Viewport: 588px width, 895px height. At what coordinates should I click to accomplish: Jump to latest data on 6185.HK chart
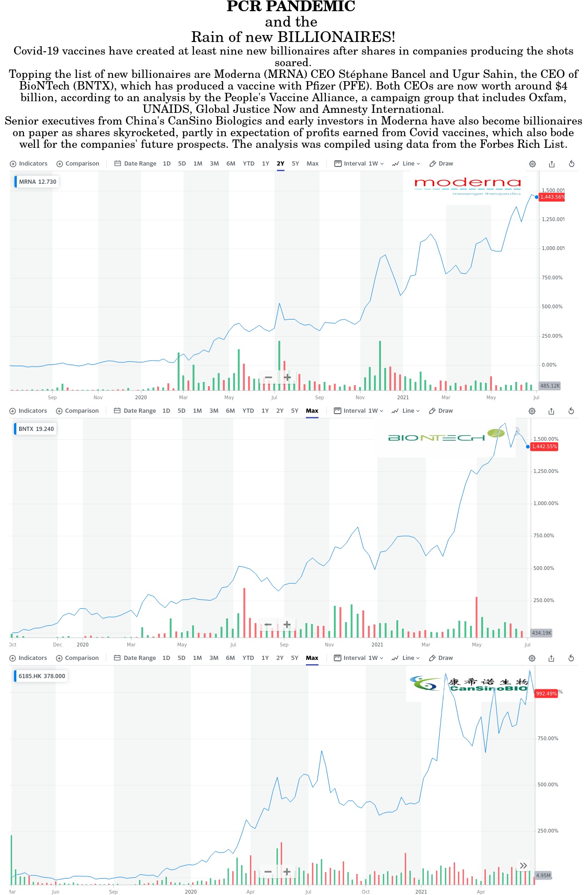(x=524, y=866)
